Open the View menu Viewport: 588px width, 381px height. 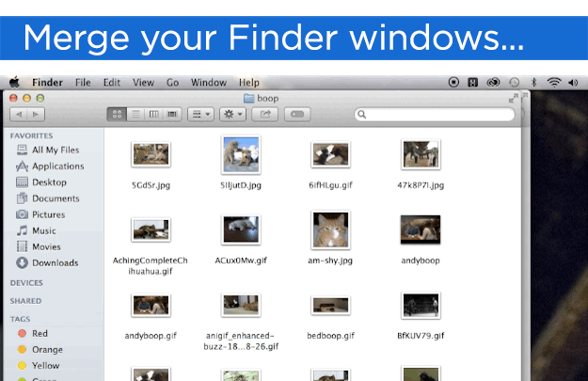tap(143, 82)
